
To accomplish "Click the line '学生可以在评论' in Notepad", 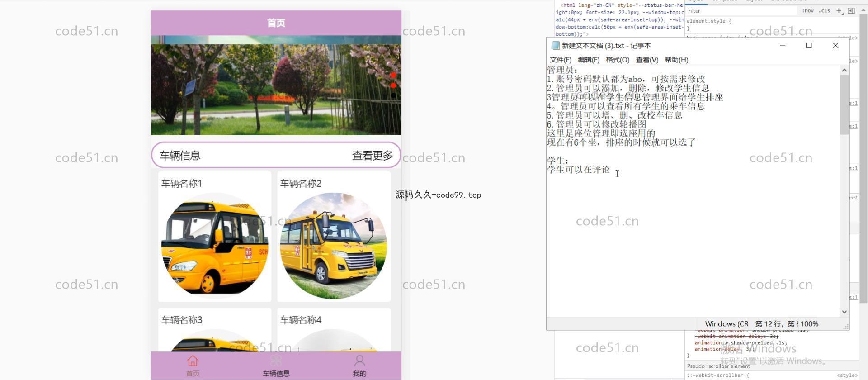I will tap(578, 170).
